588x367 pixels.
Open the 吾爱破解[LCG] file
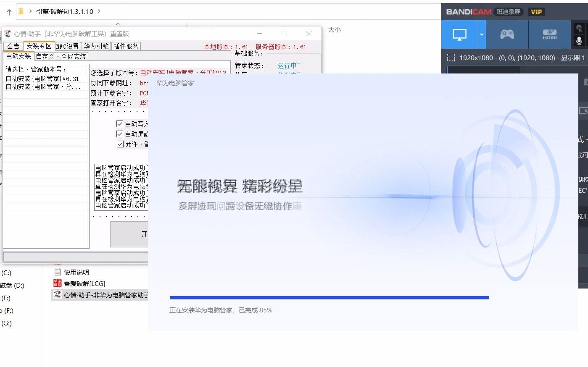pyautogui.click(x=84, y=283)
